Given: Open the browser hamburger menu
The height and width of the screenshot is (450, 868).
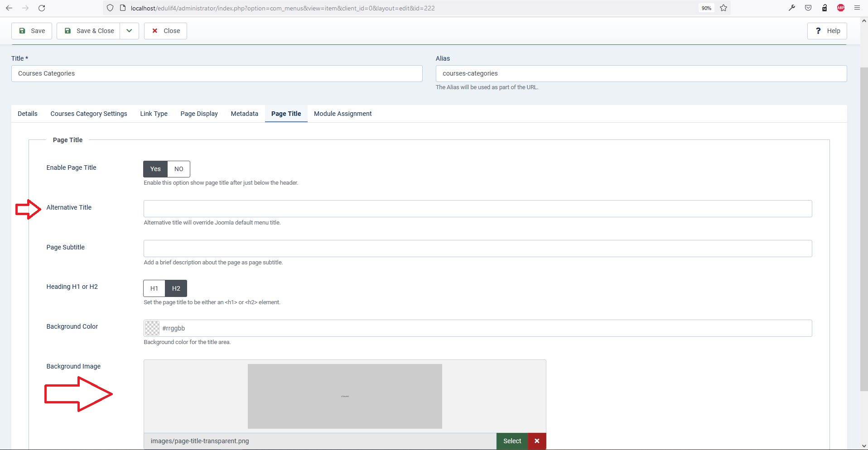Looking at the screenshot, I should point(857,8).
